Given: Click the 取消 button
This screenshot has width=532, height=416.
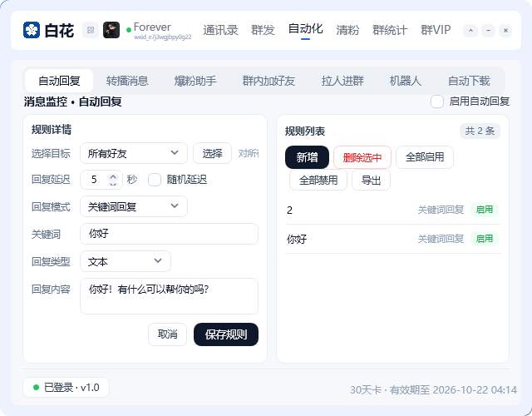Looking at the screenshot, I should [168, 334].
